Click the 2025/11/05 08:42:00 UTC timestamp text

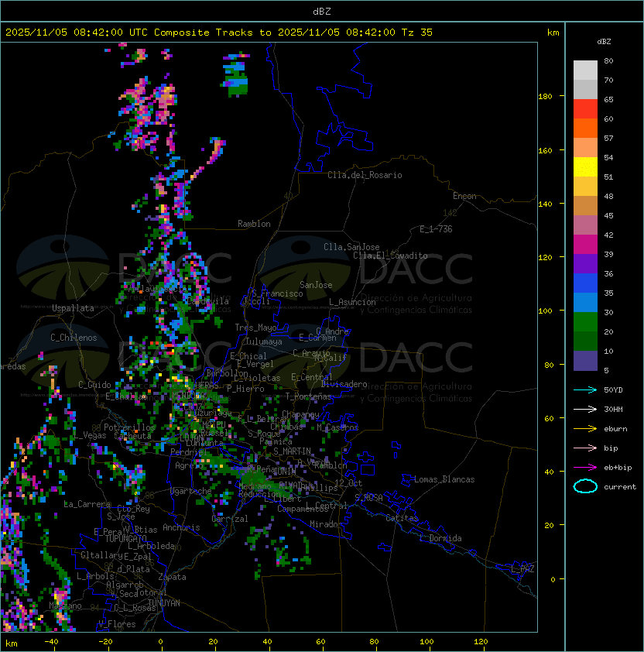[76, 33]
